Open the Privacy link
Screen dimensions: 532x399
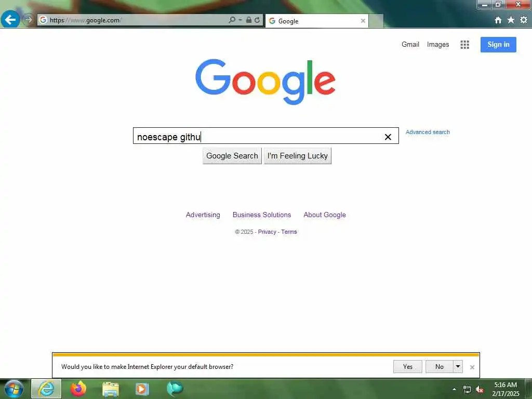pyautogui.click(x=267, y=232)
